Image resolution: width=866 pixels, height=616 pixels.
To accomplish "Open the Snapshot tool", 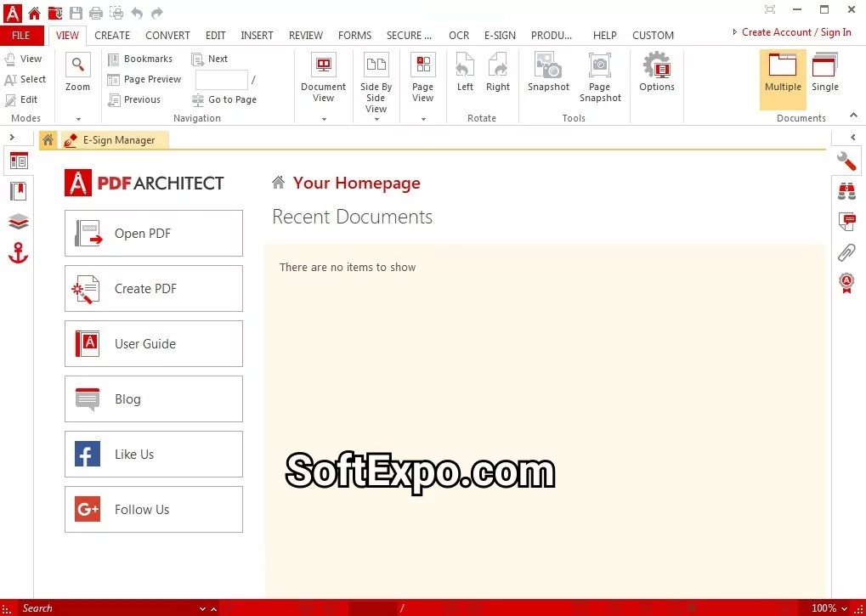I will [547, 76].
